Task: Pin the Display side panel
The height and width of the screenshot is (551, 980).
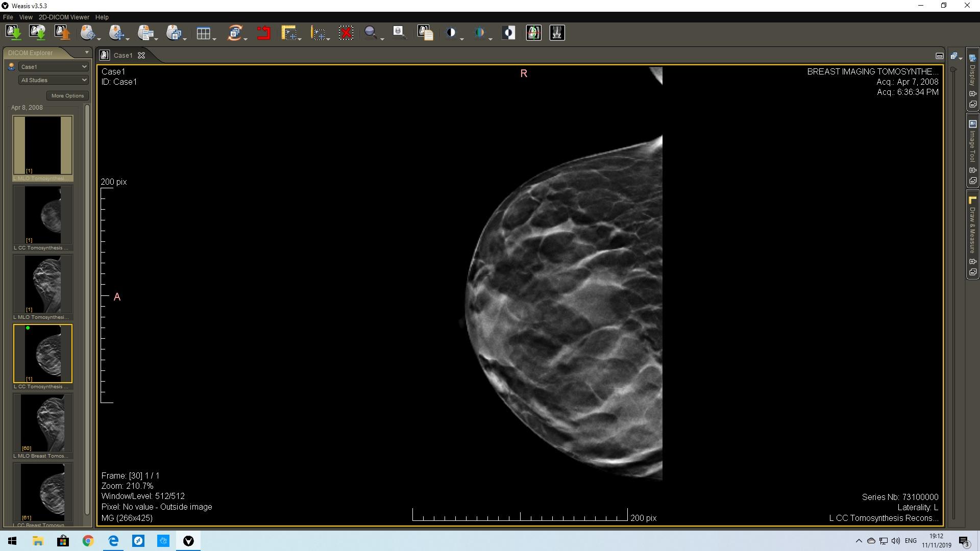Action: (x=973, y=94)
